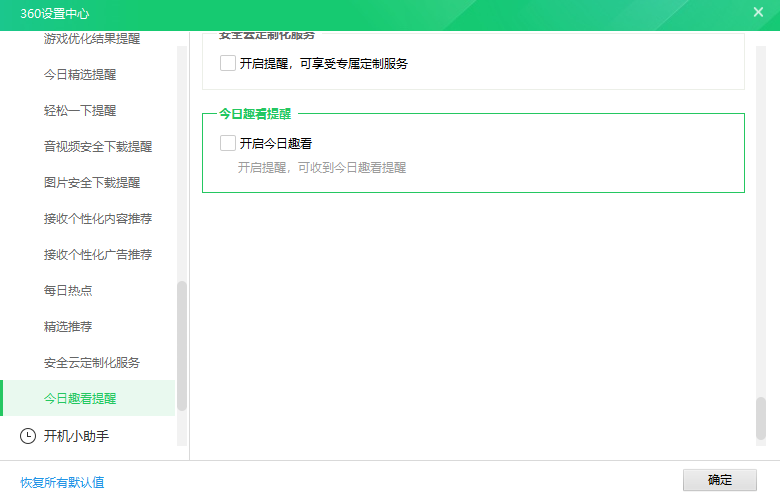Select 安全云定制化服务 in sidebar
This screenshot has height=500, width=780.
coord(92,363)
